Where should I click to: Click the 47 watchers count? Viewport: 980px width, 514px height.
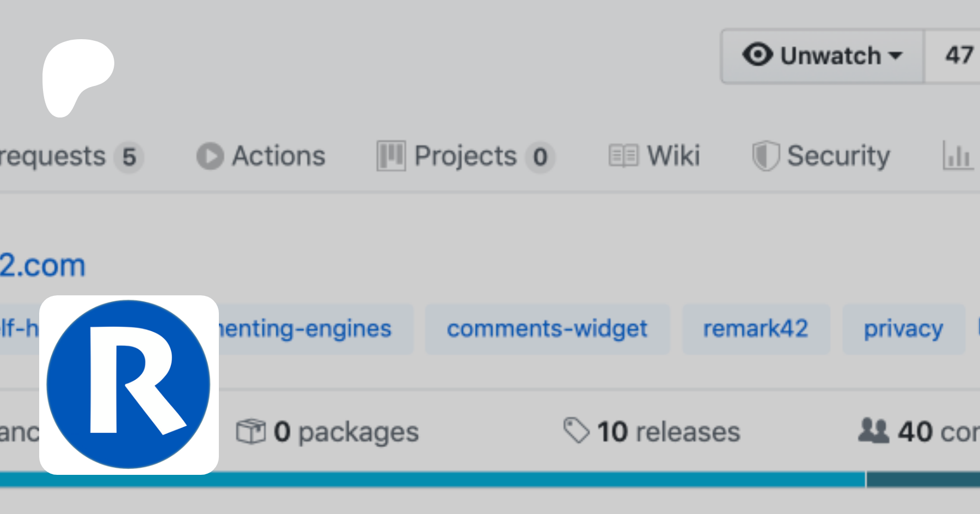(x=959, y=55)
